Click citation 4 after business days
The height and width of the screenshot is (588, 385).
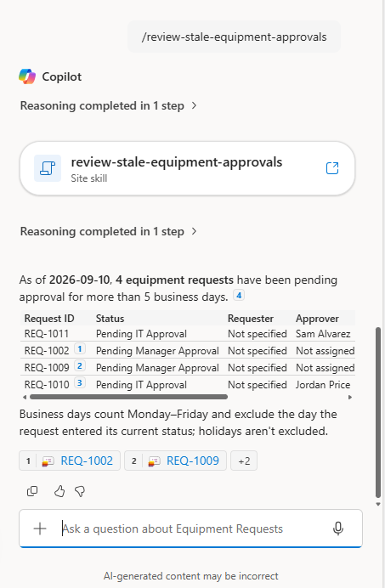point(239,296)
